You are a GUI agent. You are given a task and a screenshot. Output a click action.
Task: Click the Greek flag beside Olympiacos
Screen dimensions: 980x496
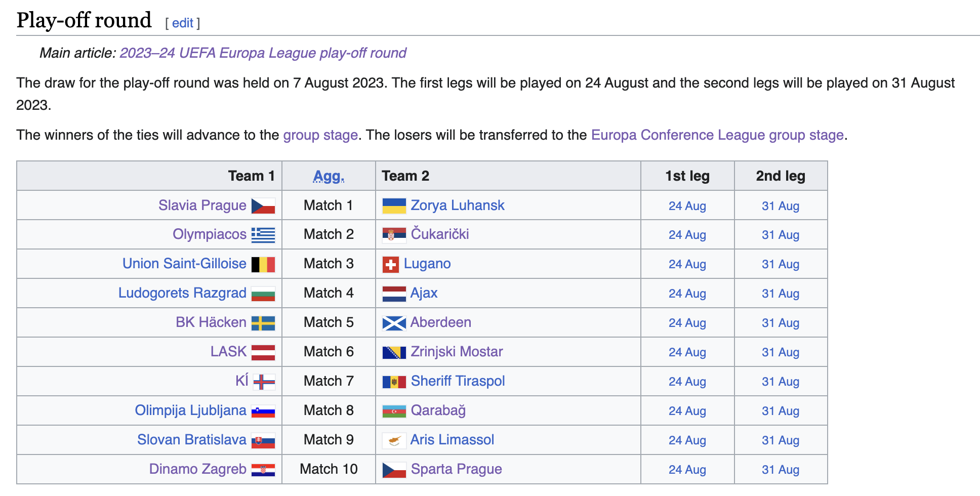263,235
